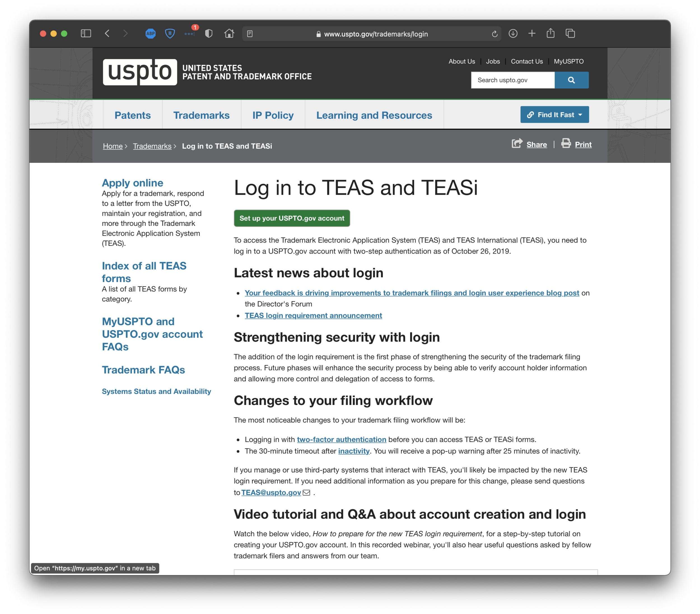Viewport: 700px width, 614px height.
Task: Click the Contact Us menu item
Action: click(x=526, y=61)
